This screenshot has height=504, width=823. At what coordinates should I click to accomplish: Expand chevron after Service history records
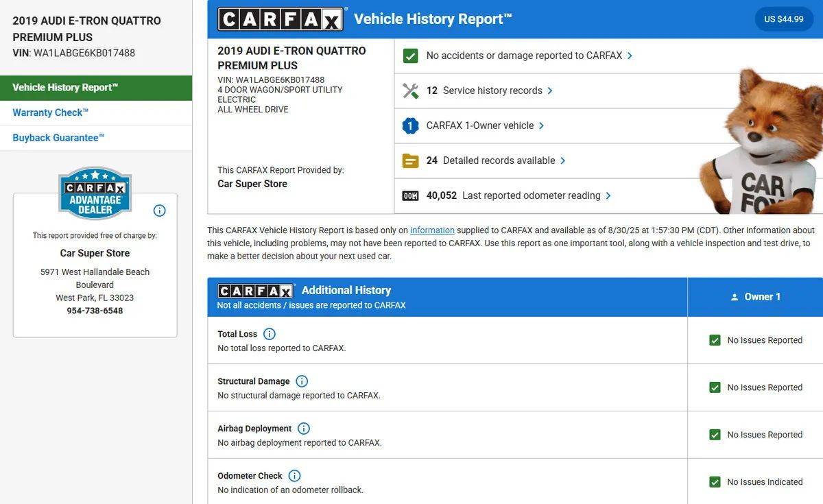click(550, 91)
